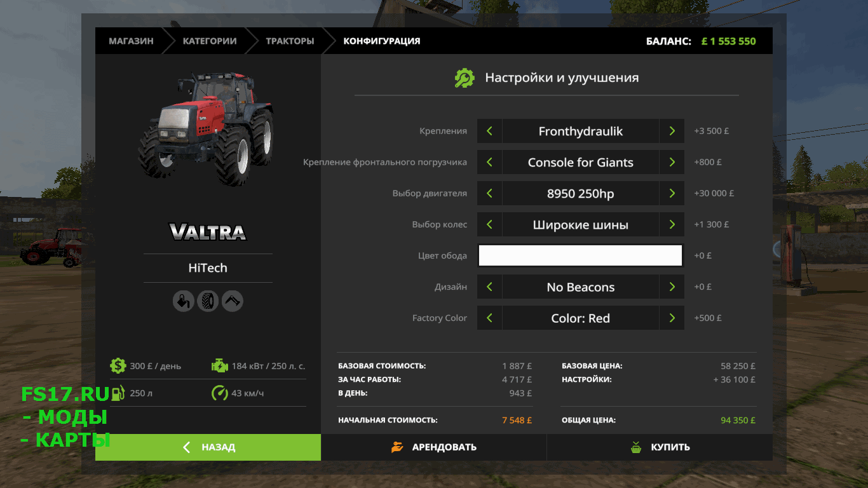Click the 184 кВт / 250 л. с. text

point(268,366)
